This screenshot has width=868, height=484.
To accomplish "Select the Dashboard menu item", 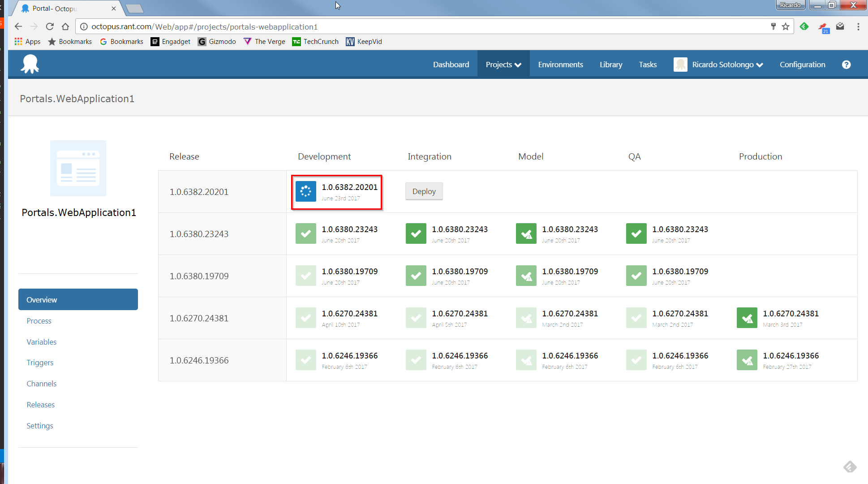I will click(451, 65).
